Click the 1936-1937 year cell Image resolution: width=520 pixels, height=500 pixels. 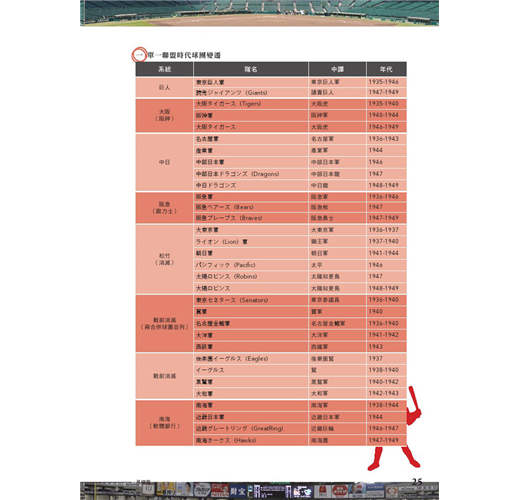coord(386,230)
